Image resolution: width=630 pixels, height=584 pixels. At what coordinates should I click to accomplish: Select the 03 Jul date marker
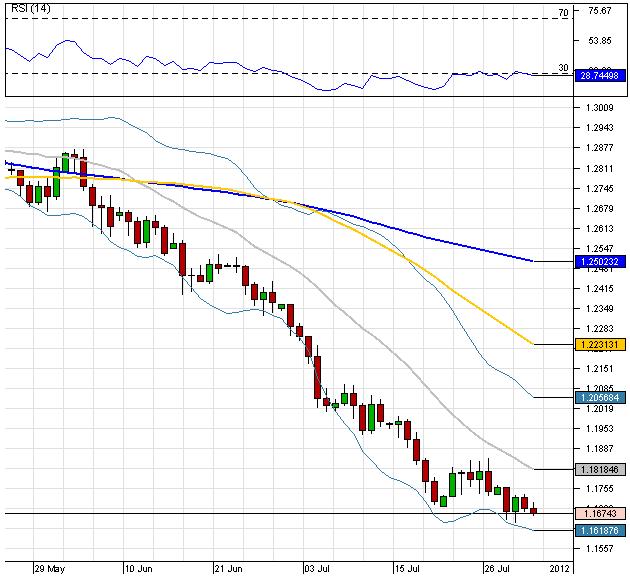(x=319, y=567)
